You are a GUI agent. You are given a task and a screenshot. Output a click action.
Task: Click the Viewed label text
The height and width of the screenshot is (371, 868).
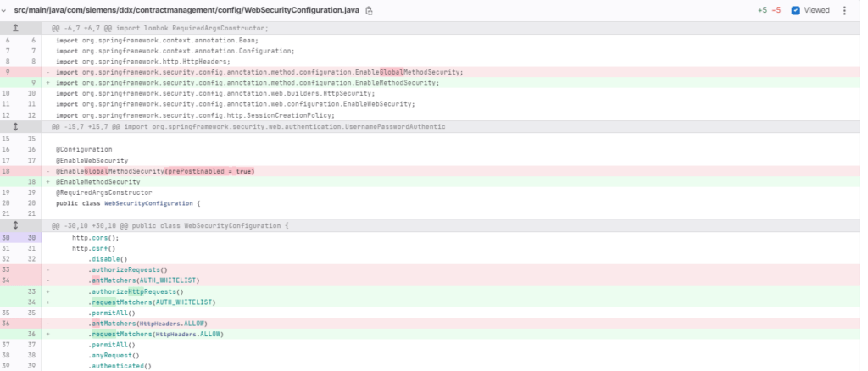pyautogui.click(x=816, y=10)
